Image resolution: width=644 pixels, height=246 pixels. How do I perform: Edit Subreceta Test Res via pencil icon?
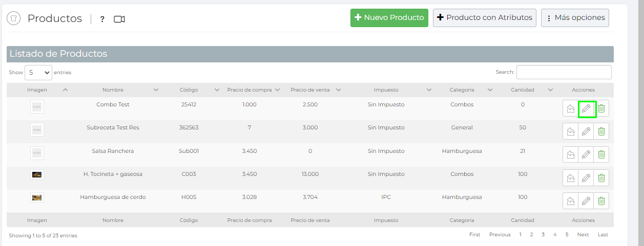click(586, 131)
